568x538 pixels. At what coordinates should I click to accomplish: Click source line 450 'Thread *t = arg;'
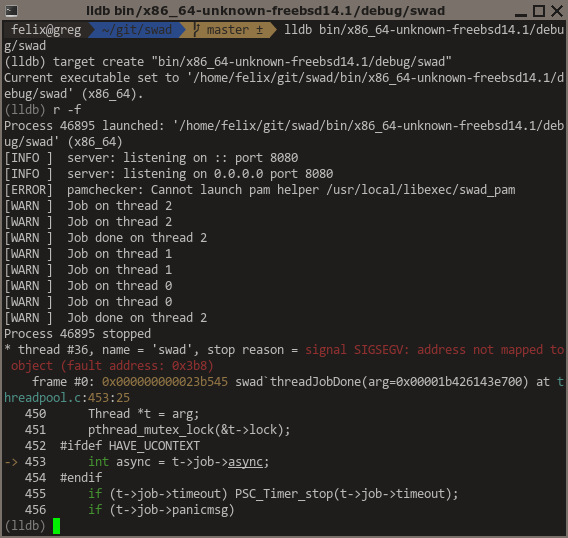point(144,414)
